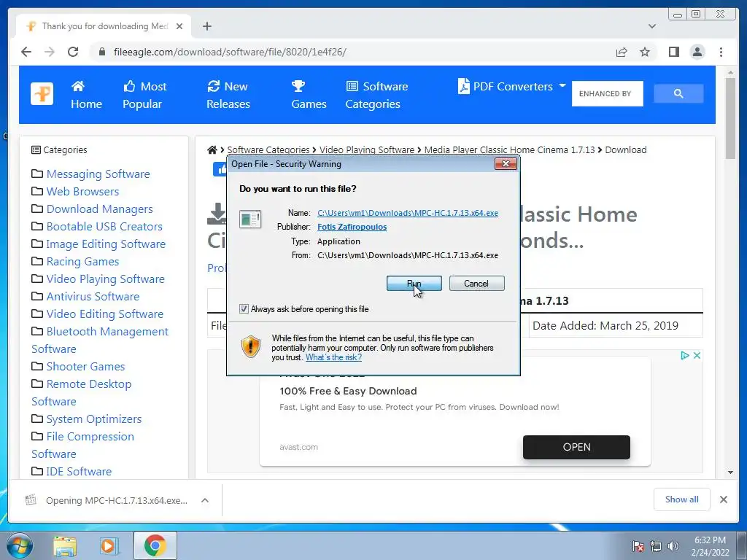Click the padlock site info icon
The height and width of the screenshot is (560, 747).
pos(102,52)
